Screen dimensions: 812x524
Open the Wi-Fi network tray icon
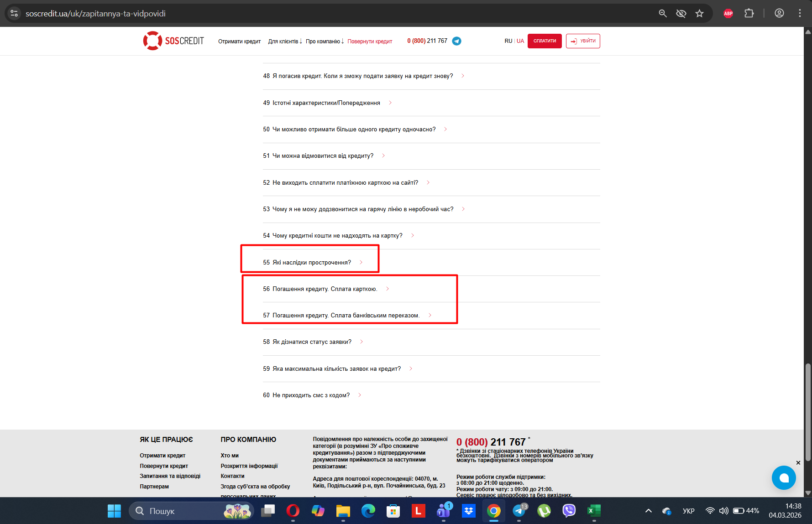point(710,511)
